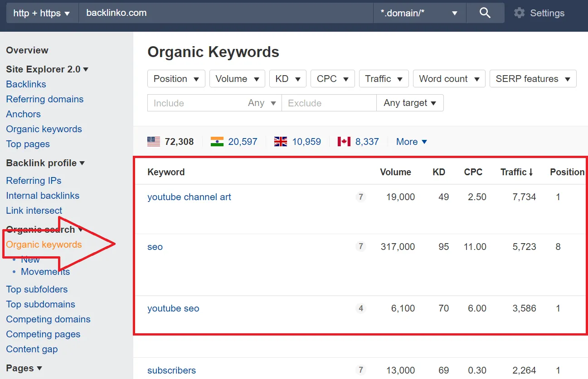Open the youtube channel art keyword link
588x379 pixels.
click(189, 197)
